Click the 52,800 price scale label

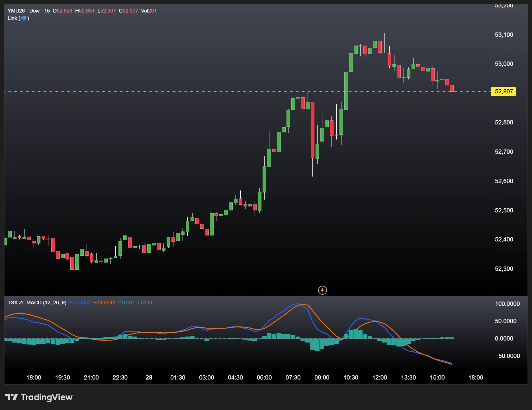click(504, 122)
